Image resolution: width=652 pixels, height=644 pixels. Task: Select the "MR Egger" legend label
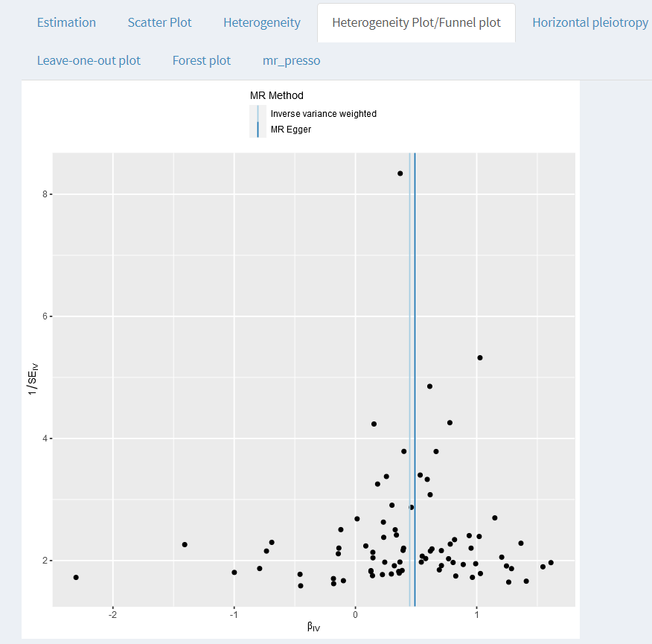click(291, 130)
